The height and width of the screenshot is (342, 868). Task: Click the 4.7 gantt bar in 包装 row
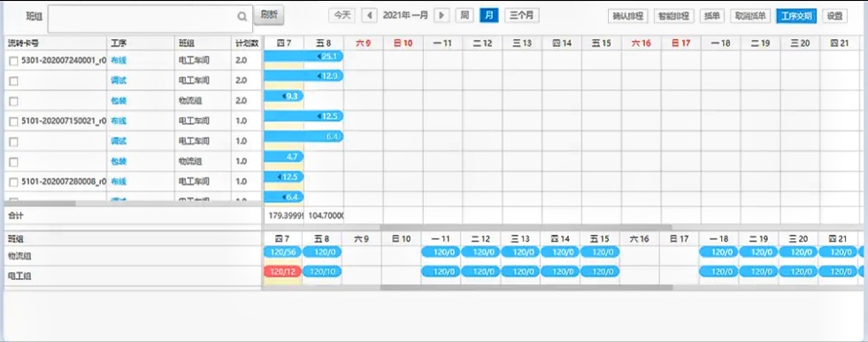coord(284,157)
